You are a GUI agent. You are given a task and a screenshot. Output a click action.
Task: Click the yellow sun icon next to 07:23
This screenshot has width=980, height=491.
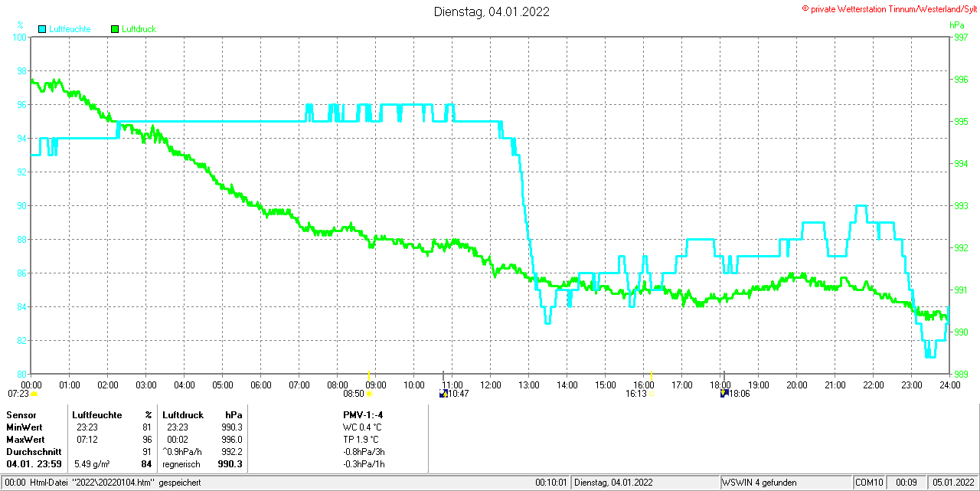(x=34, y=394)
